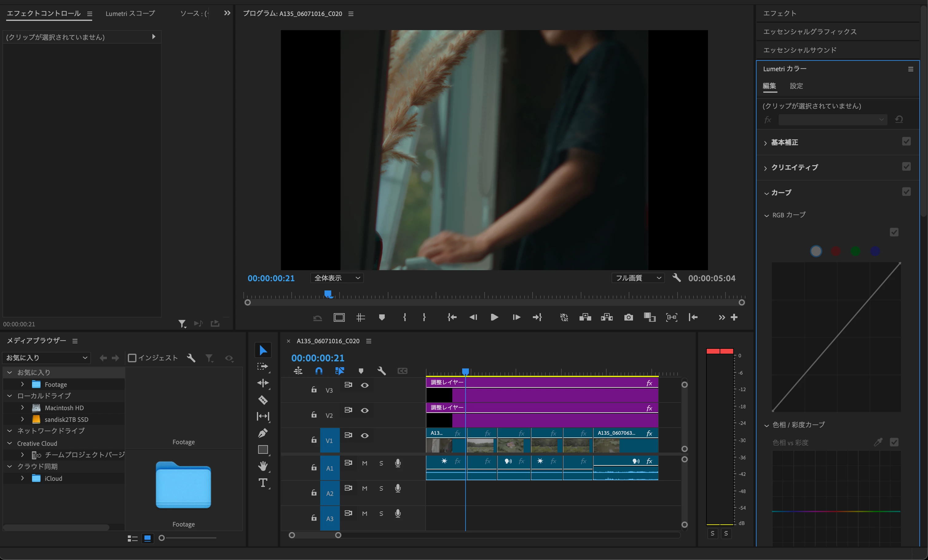Image resolution: width=928 pixels, height=560 pixels.
Task: Select the Hand tool
Action: point(263,466)
